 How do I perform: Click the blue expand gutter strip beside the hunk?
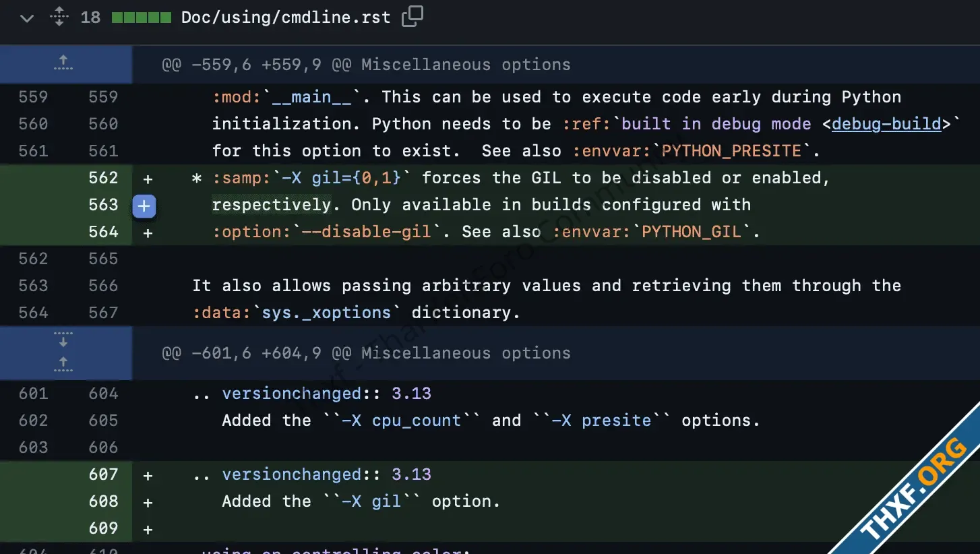click(65, 352)
